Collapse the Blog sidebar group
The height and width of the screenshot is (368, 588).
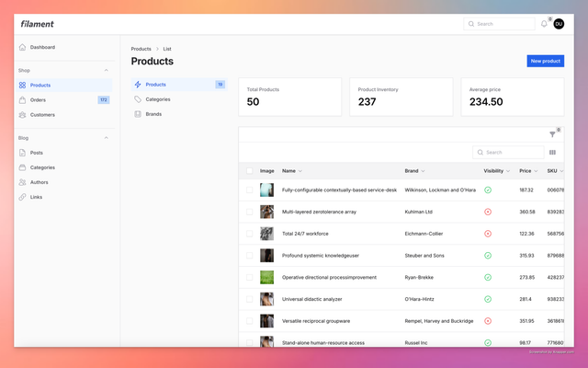(107, 138)
